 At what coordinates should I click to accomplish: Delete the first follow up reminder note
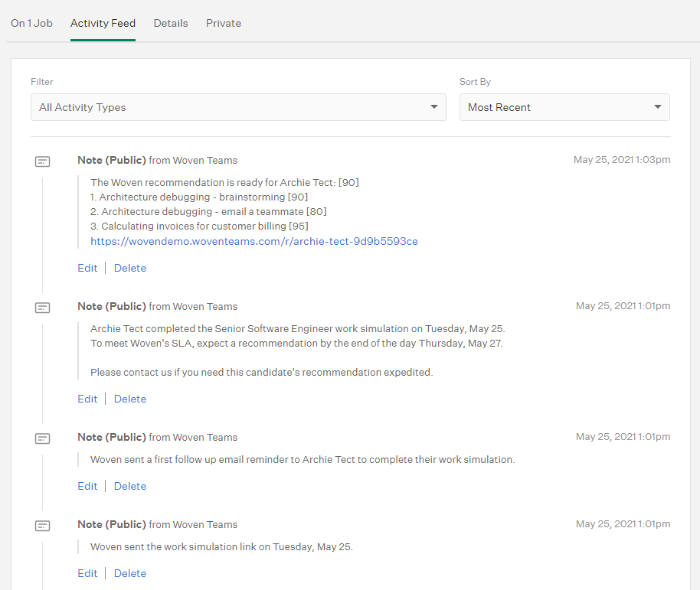(130, 486)
